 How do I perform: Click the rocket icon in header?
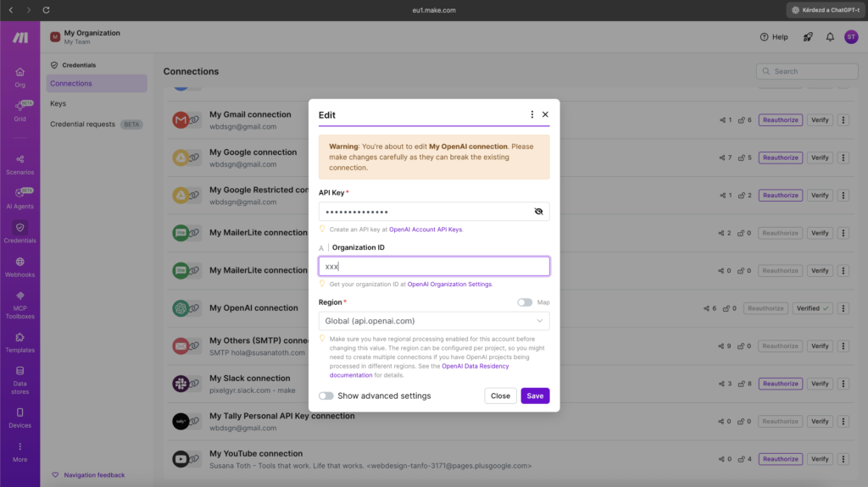click(808, 37)
